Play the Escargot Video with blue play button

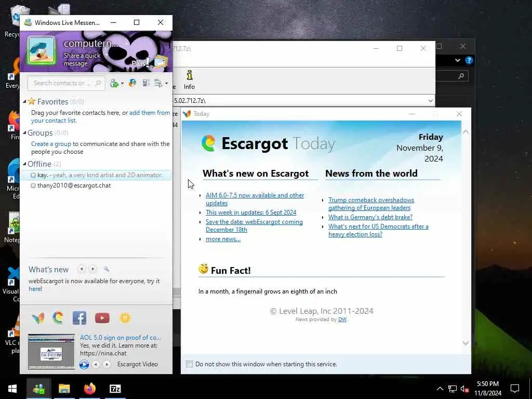click(x=84, y=364)
